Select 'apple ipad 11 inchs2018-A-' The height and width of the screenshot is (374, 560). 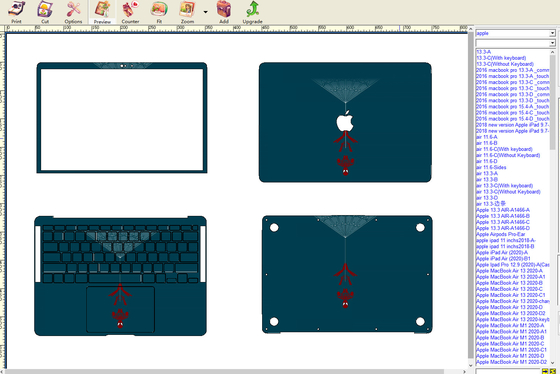coord(506,240)
